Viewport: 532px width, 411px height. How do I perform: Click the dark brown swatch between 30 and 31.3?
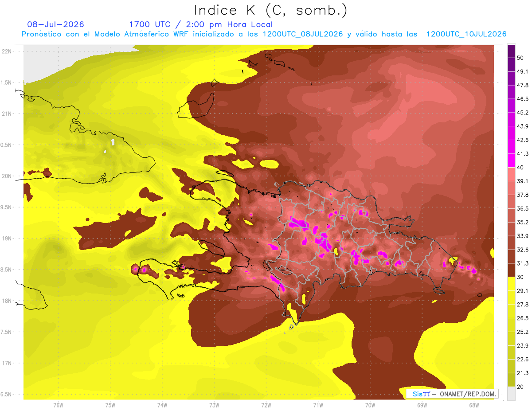tap(512, 270)
